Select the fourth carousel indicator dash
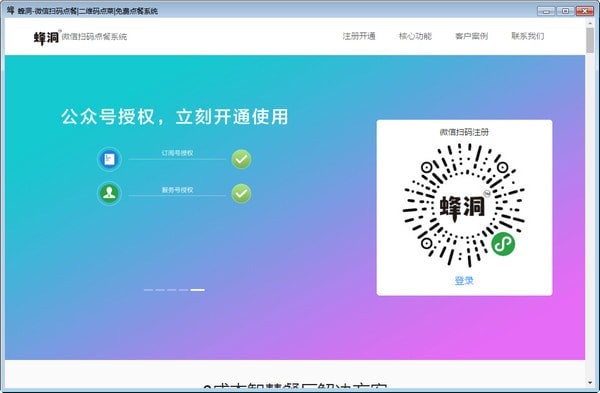The height and width of the screenshot is (393, 600). (x=183, y=290)
